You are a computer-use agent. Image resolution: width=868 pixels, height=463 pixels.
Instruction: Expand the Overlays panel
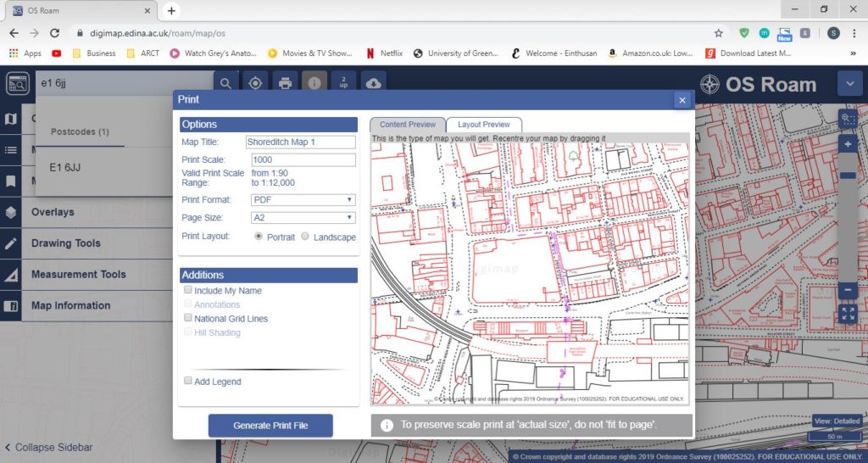(x=97, y=212)
